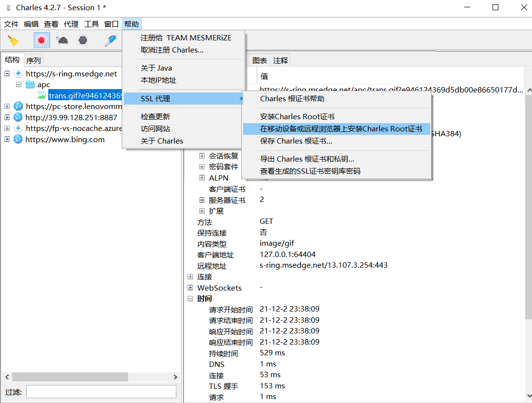Click the image icon next to trans.gif

pyautogui.click(x=42, y=95)
